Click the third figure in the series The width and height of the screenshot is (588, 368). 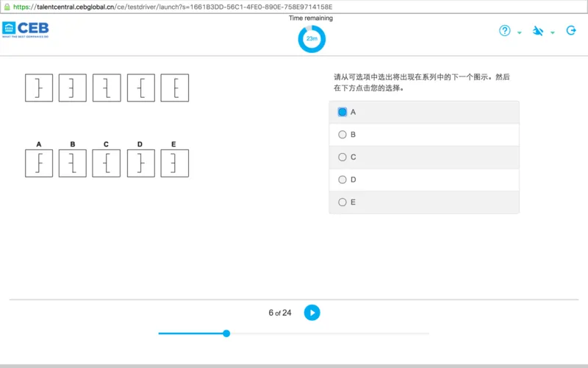pos(107,88)
